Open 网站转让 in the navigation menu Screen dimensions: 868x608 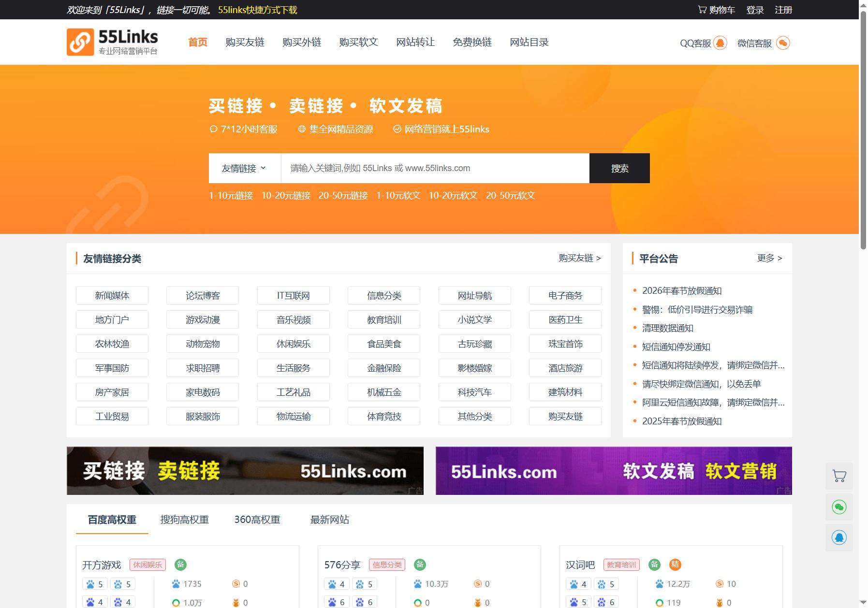pyautogui.click(x=415, y=42)
